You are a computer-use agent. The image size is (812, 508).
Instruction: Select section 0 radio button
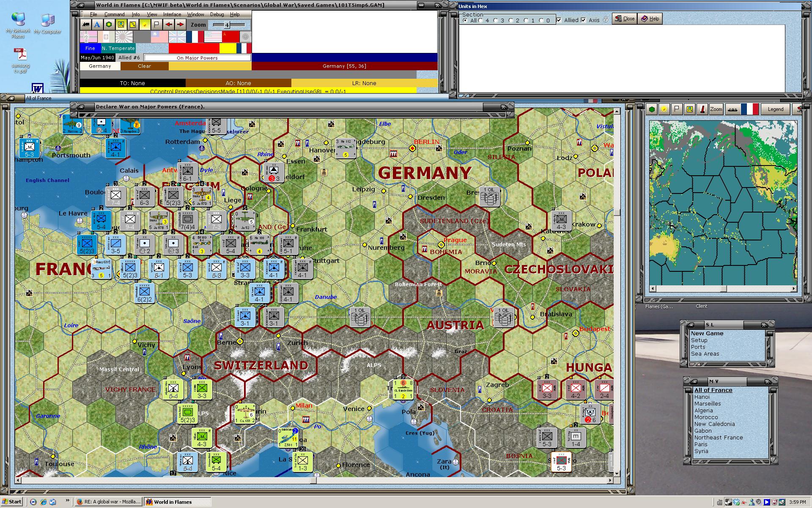[541, 20]
